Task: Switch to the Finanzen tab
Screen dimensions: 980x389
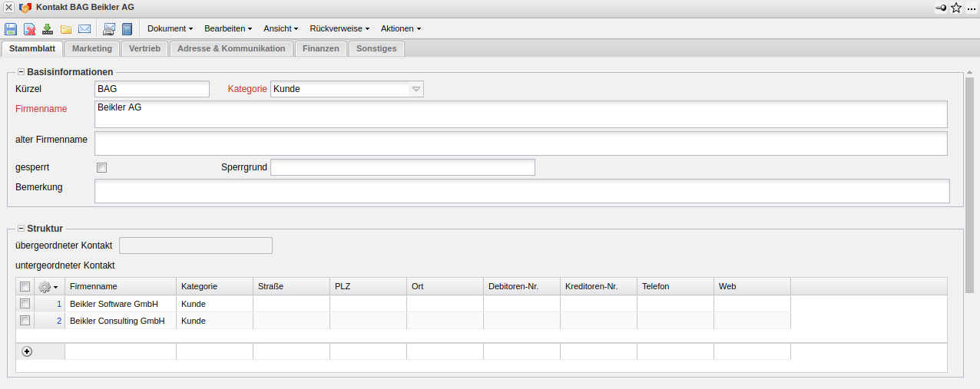Action: [320, 48]
